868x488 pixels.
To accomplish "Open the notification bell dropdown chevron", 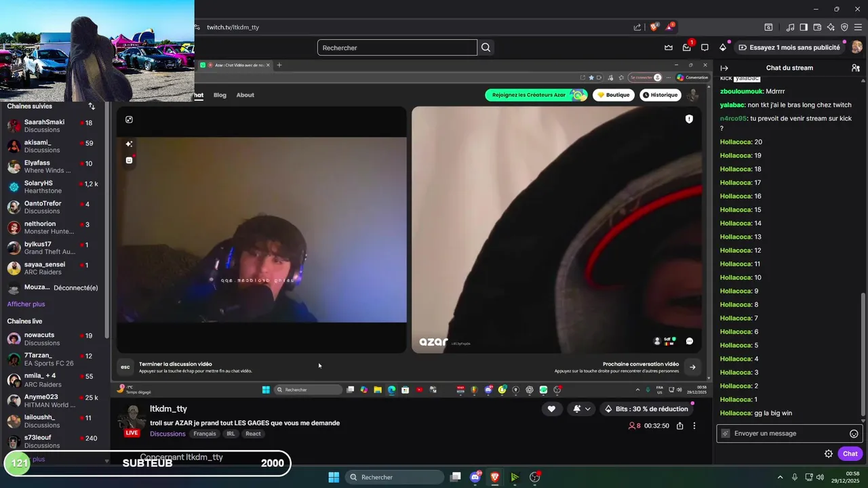I will pos(588,409).
